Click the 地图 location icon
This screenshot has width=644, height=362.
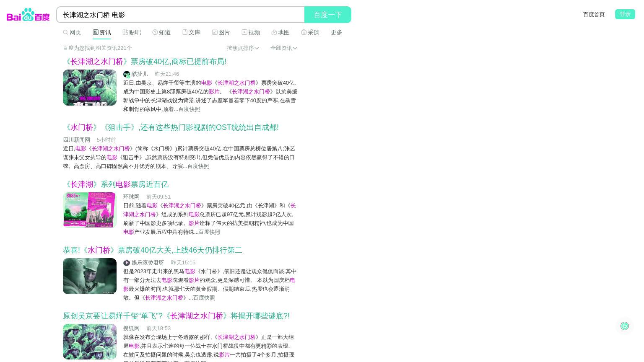pyautogui.click(x=274, y=32)
